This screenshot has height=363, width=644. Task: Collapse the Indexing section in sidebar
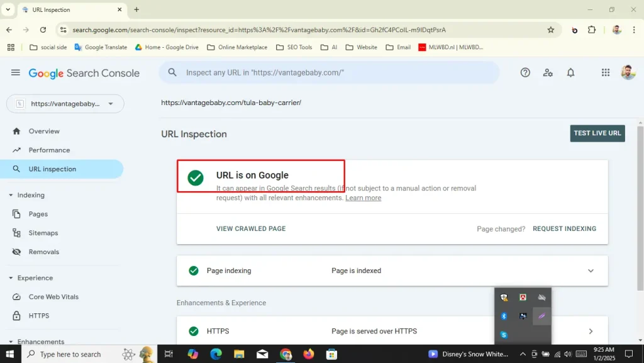11,196
